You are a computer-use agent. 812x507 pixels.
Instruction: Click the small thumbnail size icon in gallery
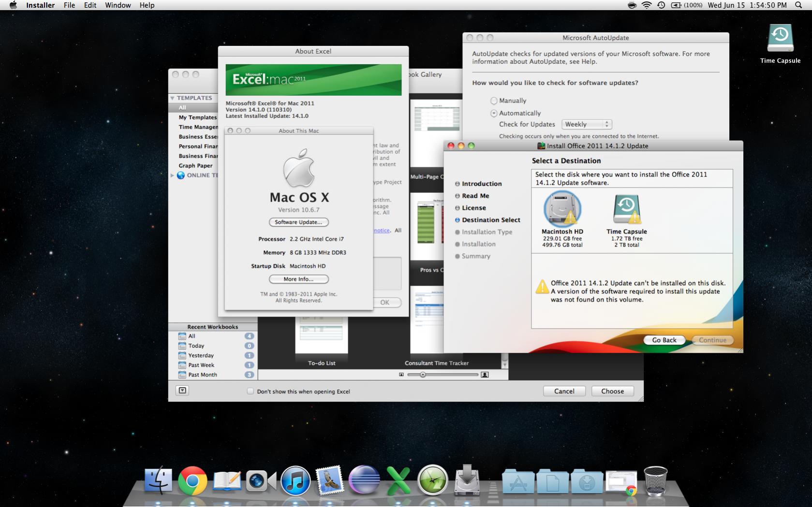pyautogui.click(x=401, y=375)
